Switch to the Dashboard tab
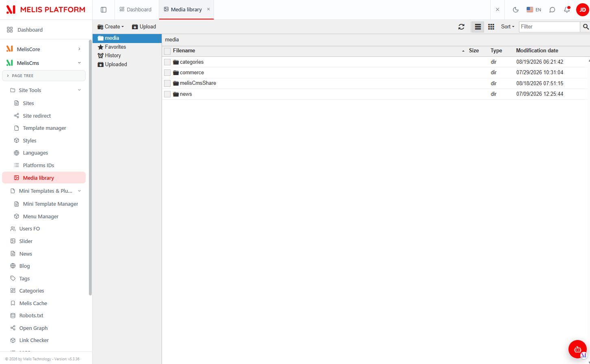The image size is (590, 364). [136, 10]
